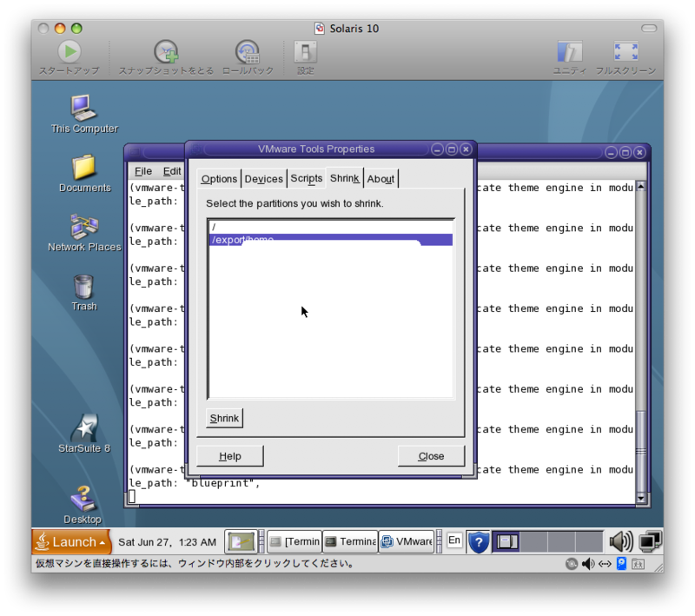Minimize the VMware Tools Properties dialog

[x=437, y=149]
